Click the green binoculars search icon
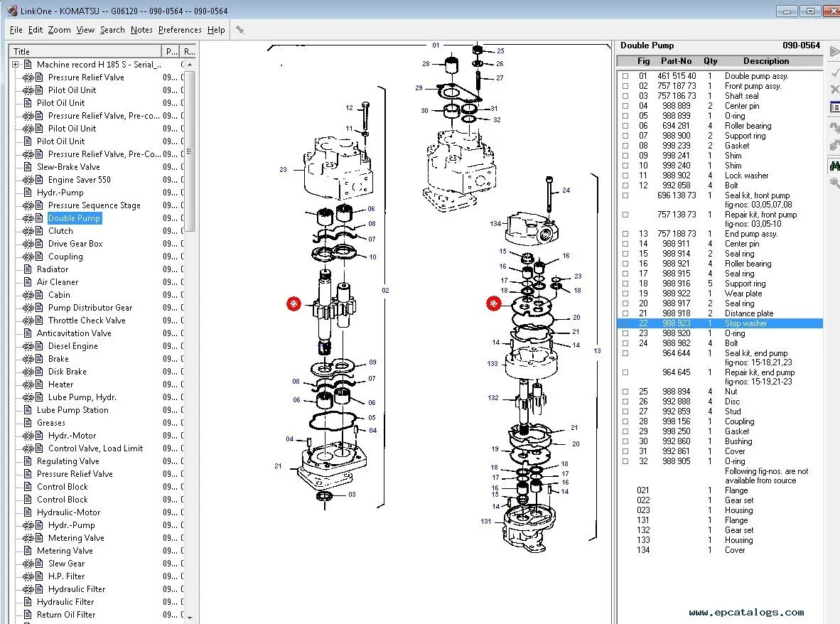 tap(834, 166)
